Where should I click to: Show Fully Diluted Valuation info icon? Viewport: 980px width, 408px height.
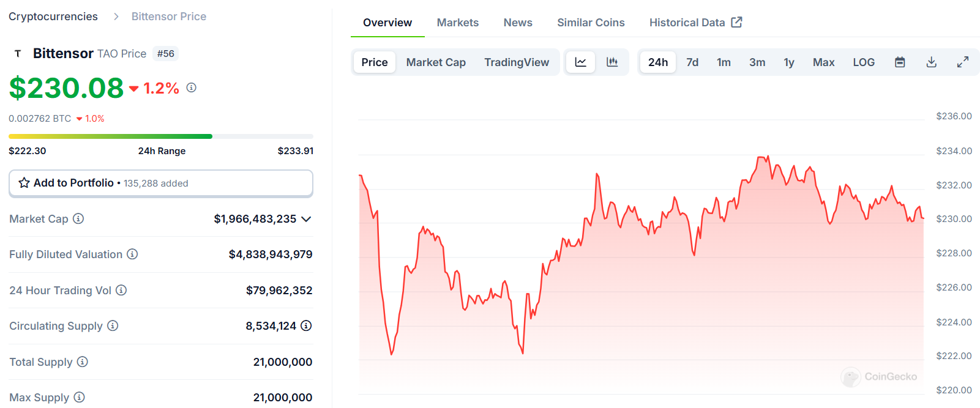coord(132,254)
